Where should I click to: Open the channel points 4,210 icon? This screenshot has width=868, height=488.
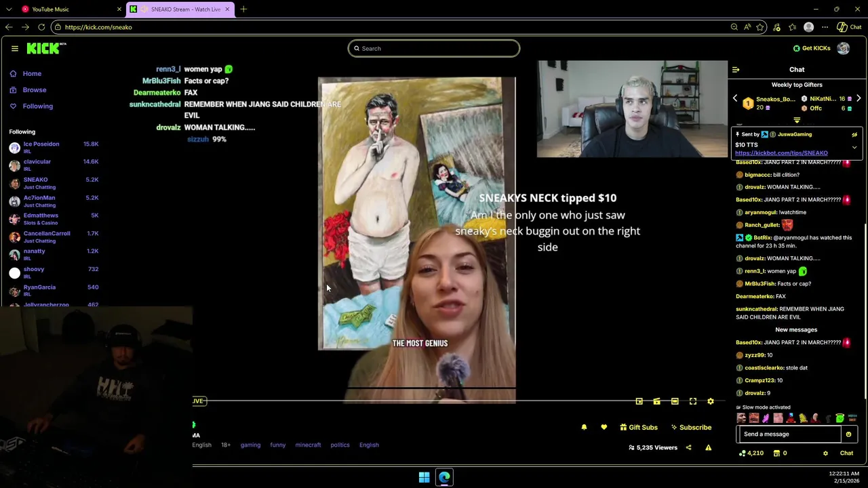[751, 453]
